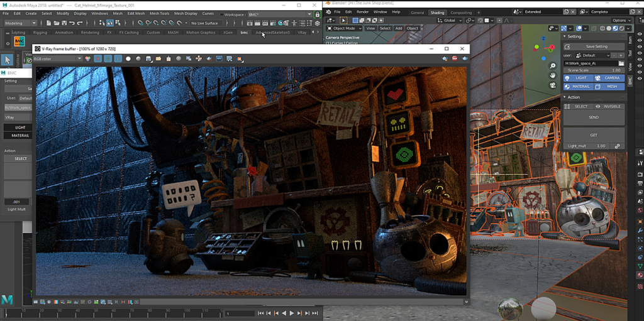
Task: Toggle camera view icon in Blender viewport
Action: (x=553, y=85)
